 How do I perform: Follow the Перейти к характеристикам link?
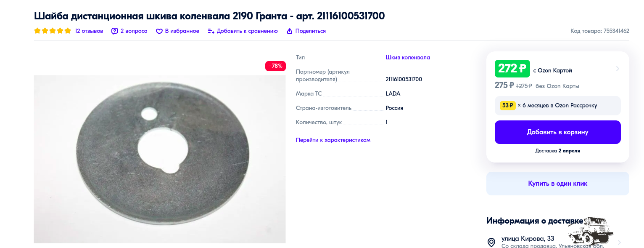333,140
